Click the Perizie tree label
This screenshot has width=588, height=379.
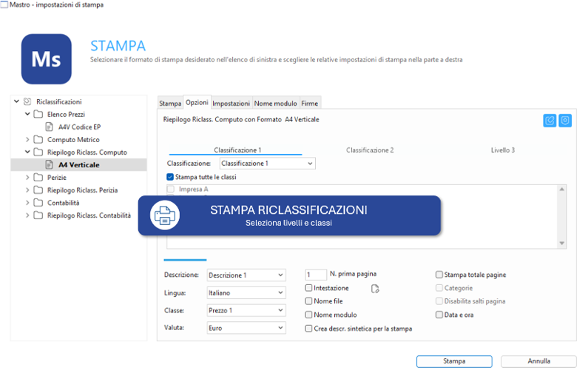57,178
